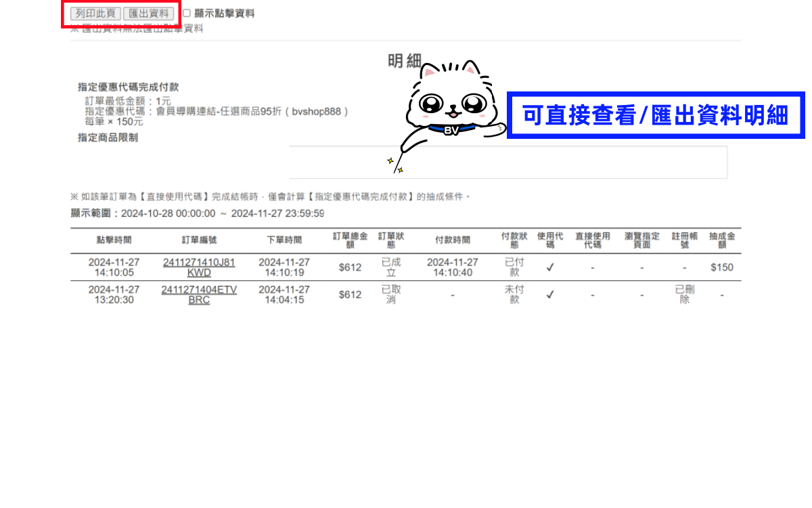Select the 付款時間 column header
812x508 pixels.
coord(453,240)
